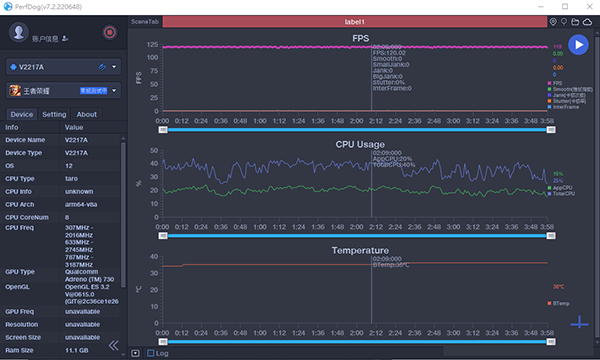600x360 pixels.
Task: Stop recording with the red stop button
Action: click(109, 33)
